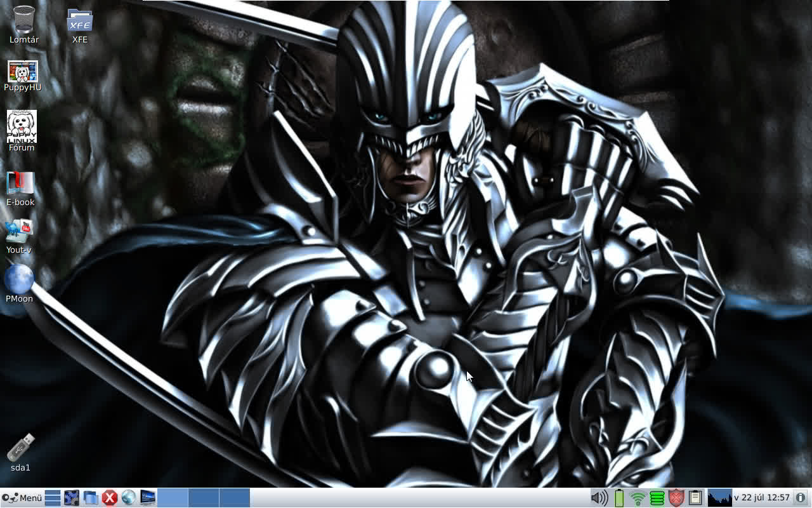Screen dimensions: 812x508
Task: Switch to the second virtual desktop in pager
Action: pos(204,498)
